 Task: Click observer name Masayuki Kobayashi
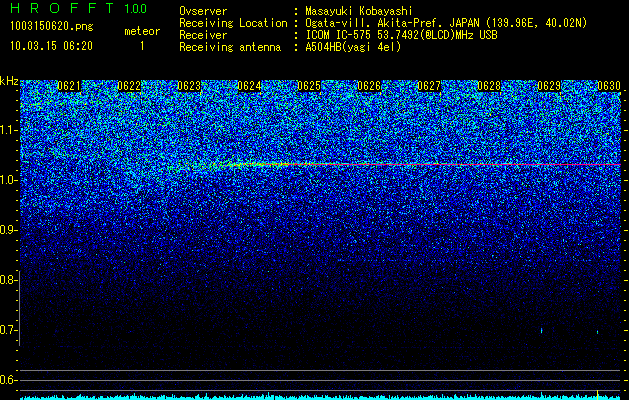tap(359, 11)
